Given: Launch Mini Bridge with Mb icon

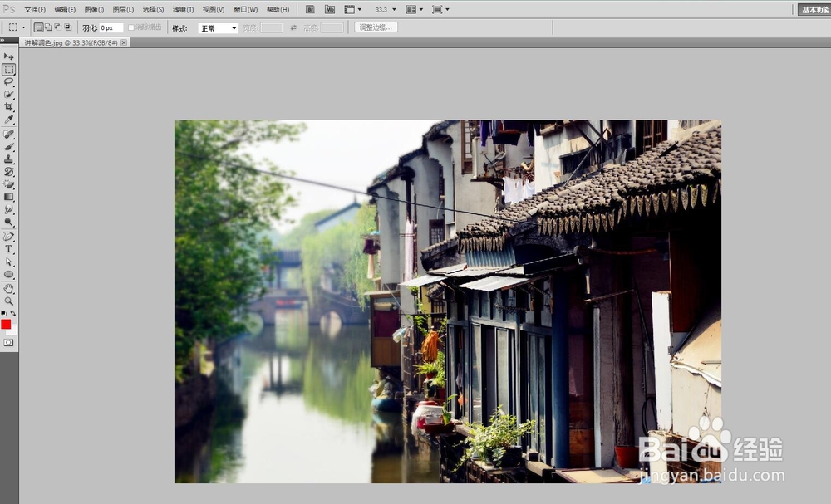Looking at the screenshot, I should [330, 9].
